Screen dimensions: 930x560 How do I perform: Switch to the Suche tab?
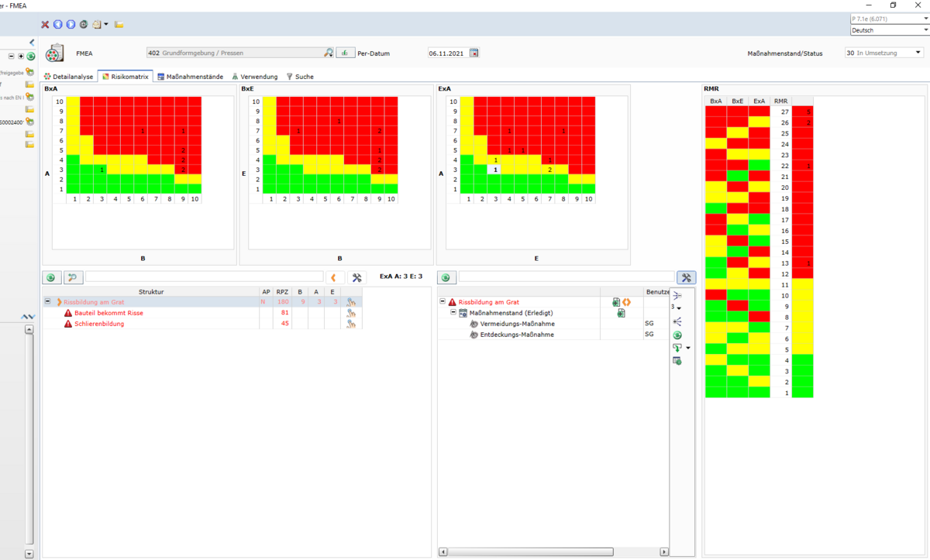(x=300, y=77)
